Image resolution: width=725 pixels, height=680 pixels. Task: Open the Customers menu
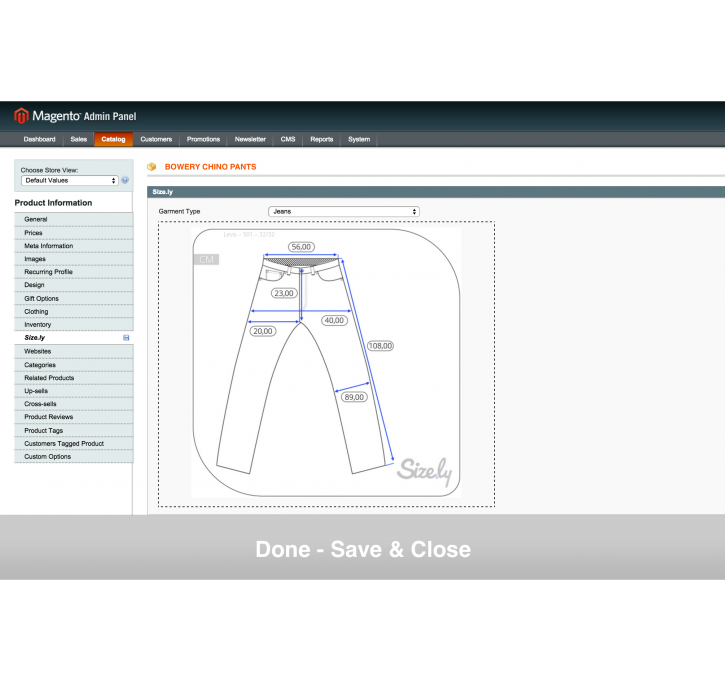tap(156, 139)
